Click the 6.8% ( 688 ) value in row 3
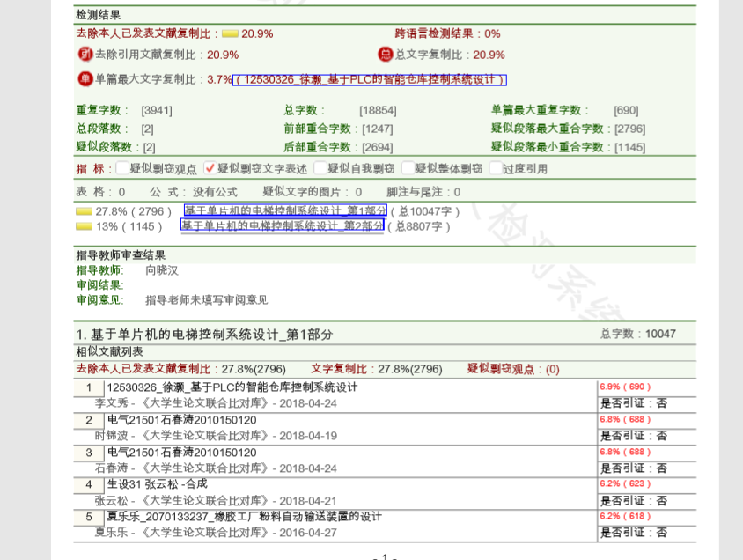Screen dimensions: 743x560 point(625,452)
